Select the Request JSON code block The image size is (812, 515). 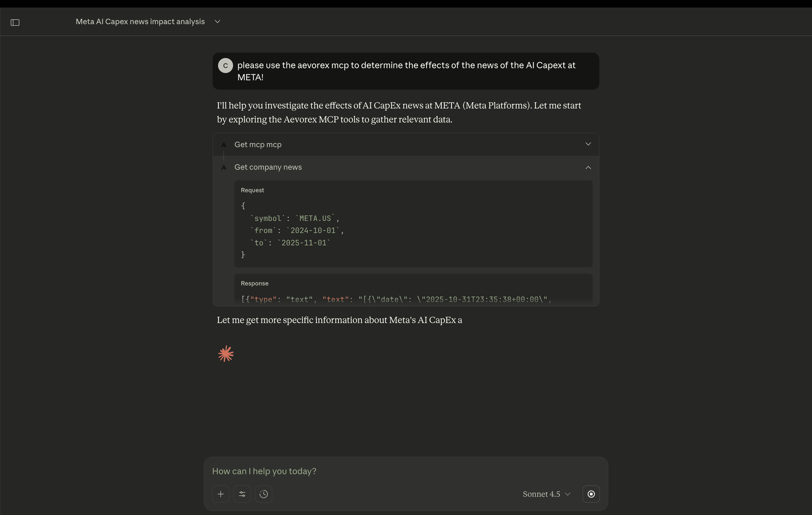pos(413,230)
